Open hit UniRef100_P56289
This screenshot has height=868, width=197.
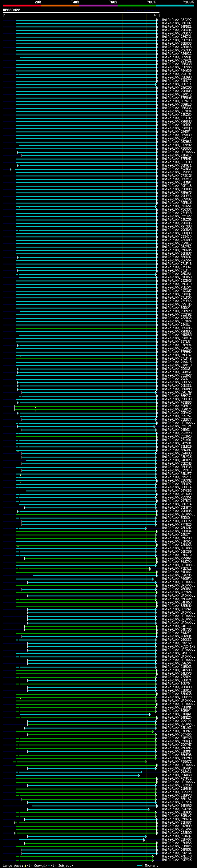(x=177, y=538)
